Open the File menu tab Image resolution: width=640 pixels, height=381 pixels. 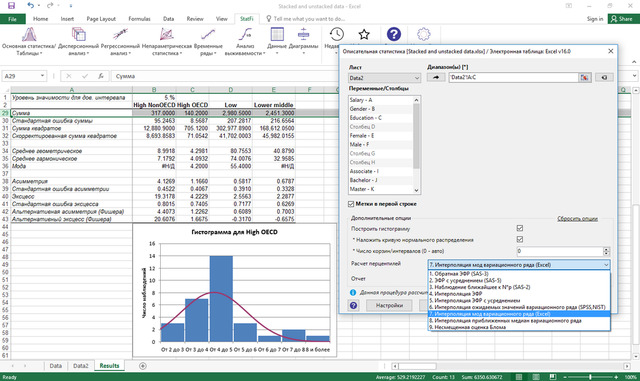pos(12,19)
